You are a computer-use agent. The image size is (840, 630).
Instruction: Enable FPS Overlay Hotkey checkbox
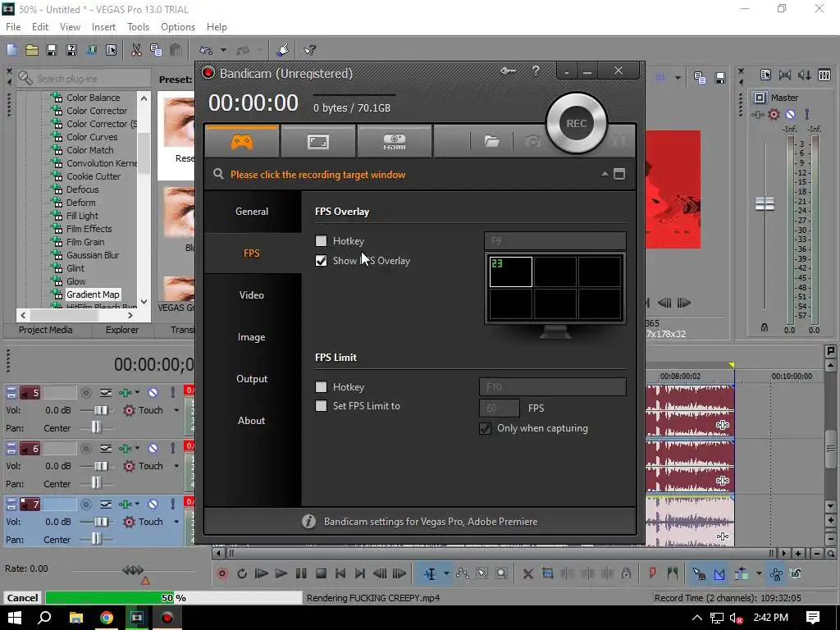click(x=321, y=241)
